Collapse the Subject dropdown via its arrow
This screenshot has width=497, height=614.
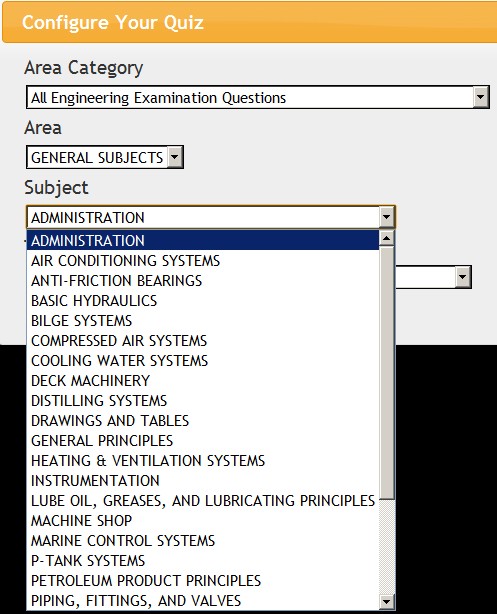coord(387,217)
